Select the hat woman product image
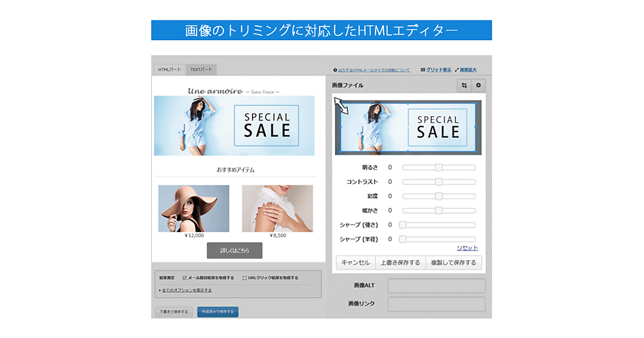Image resolution: width=644 pixels, height=338 pixels. (x=194, y=209)
